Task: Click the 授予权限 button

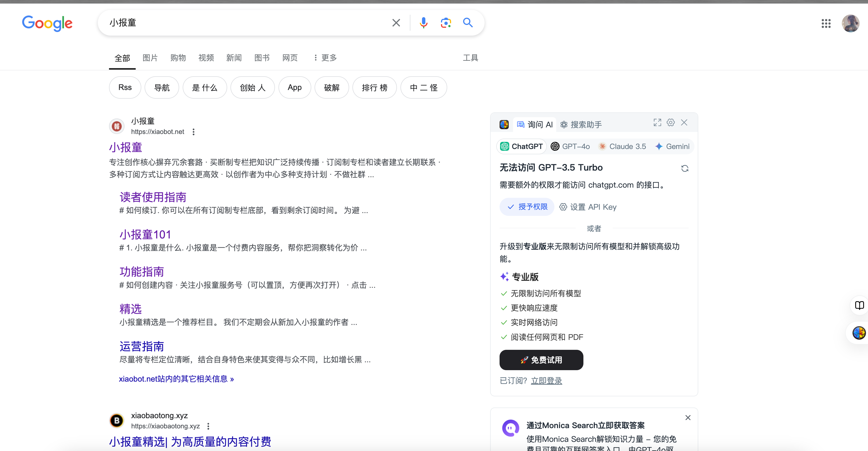Action: [x=527, y=207]
